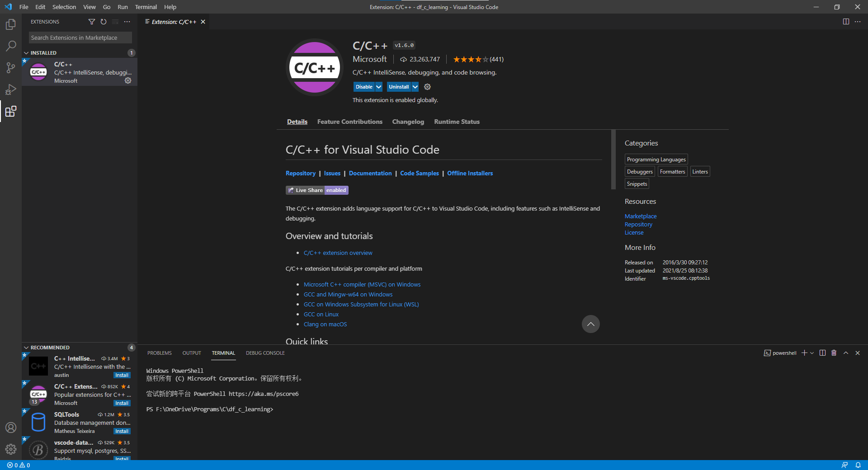
Task: Refresh the extensions list
Action: coord(104,22)
